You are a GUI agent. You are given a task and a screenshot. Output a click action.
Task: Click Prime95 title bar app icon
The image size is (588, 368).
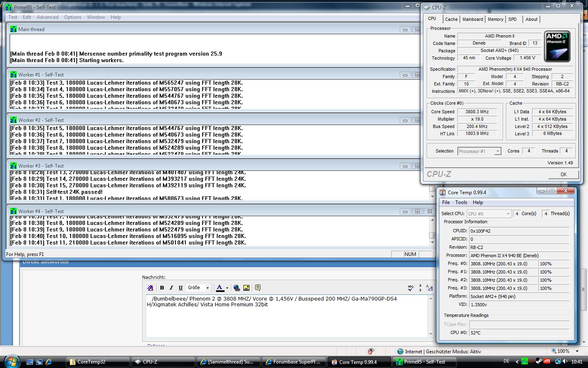(8, 7)
